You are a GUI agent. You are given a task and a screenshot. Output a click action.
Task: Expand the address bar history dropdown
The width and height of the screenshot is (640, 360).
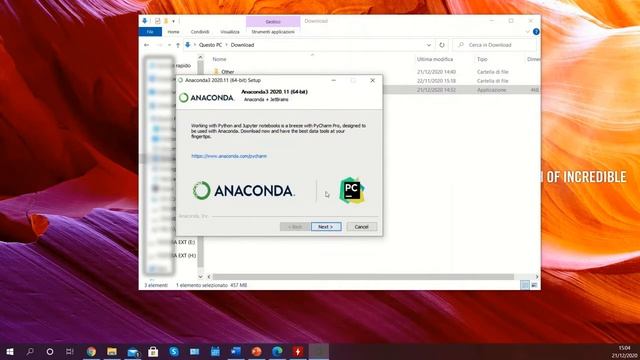pos(429,45)
